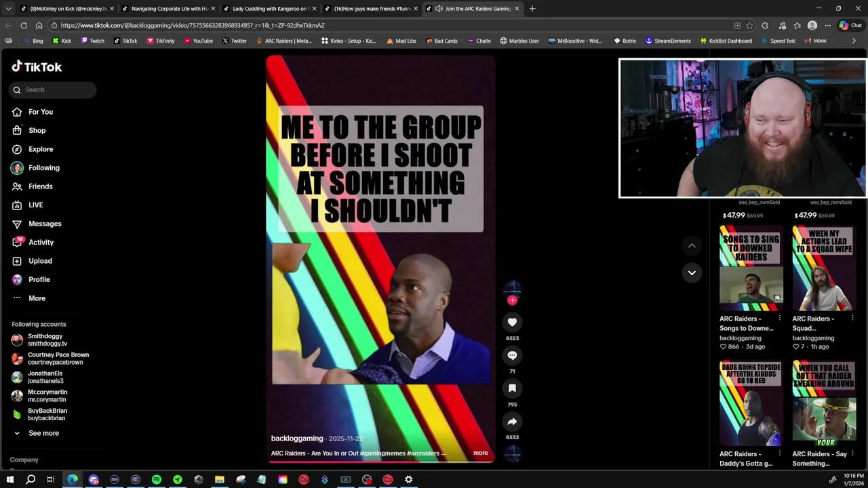
Task: Click the TikTok logo
Action: (37, 66)
